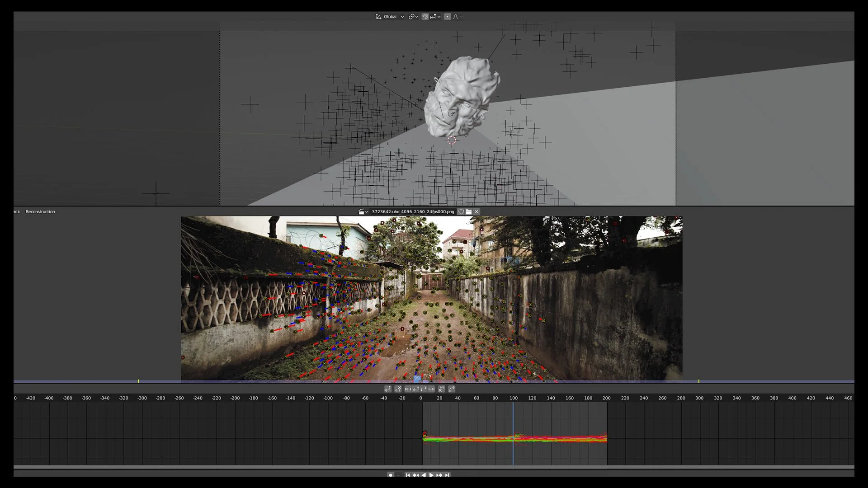Viewport: 868px width, 488px height.
Task: Expand the pivot point link dropdown
Action: [413, 17]
